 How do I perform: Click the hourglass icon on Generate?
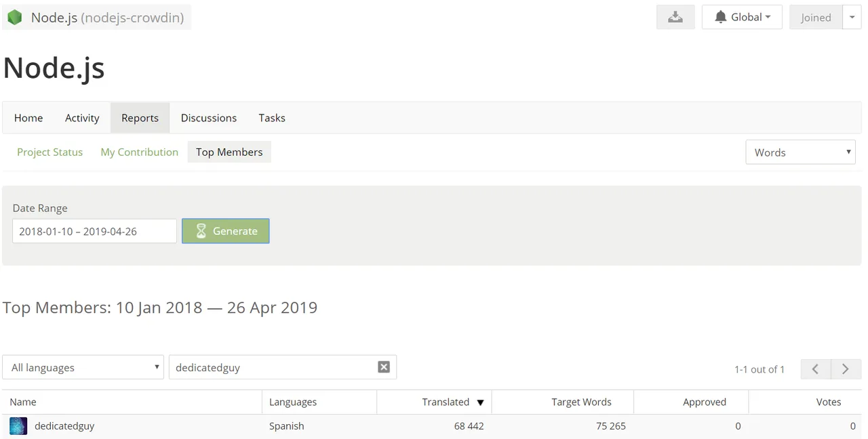pyautogui.click(x=201, y=231)
